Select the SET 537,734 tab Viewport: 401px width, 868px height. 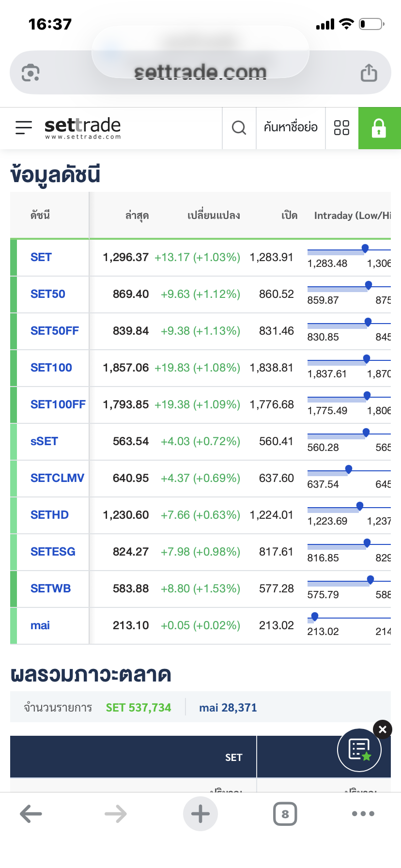coord(139,708)
